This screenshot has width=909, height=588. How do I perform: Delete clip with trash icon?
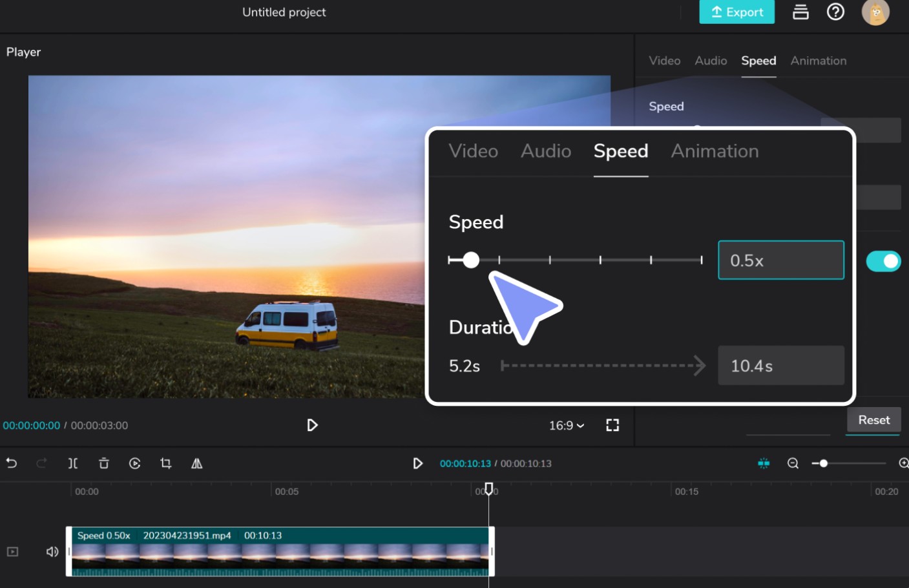[x=104, y=463]
